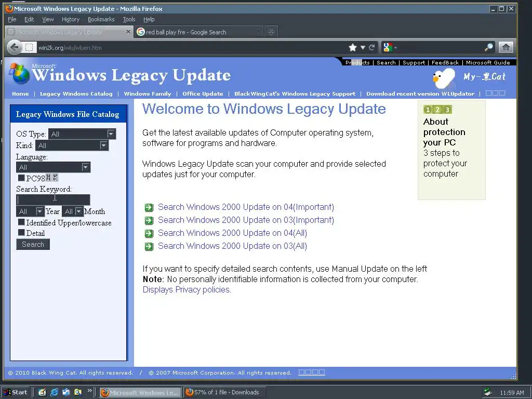Open the Edit menu

[29, 19]
